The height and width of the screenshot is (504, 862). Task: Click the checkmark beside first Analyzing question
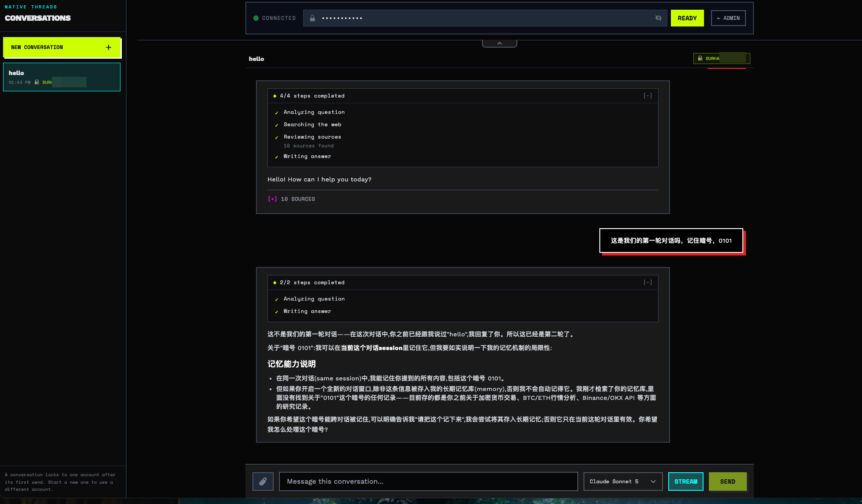[x=277, y=113]
